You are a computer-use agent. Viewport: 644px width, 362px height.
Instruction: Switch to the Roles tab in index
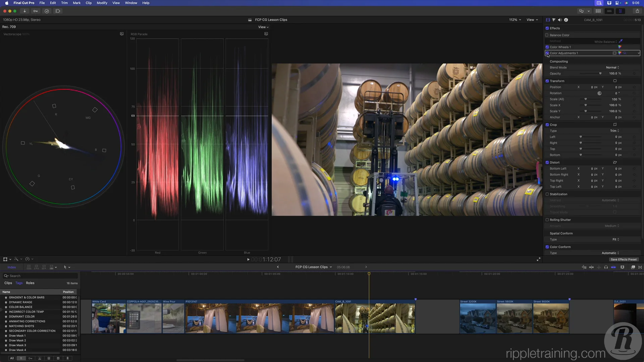tap(30, 283)
